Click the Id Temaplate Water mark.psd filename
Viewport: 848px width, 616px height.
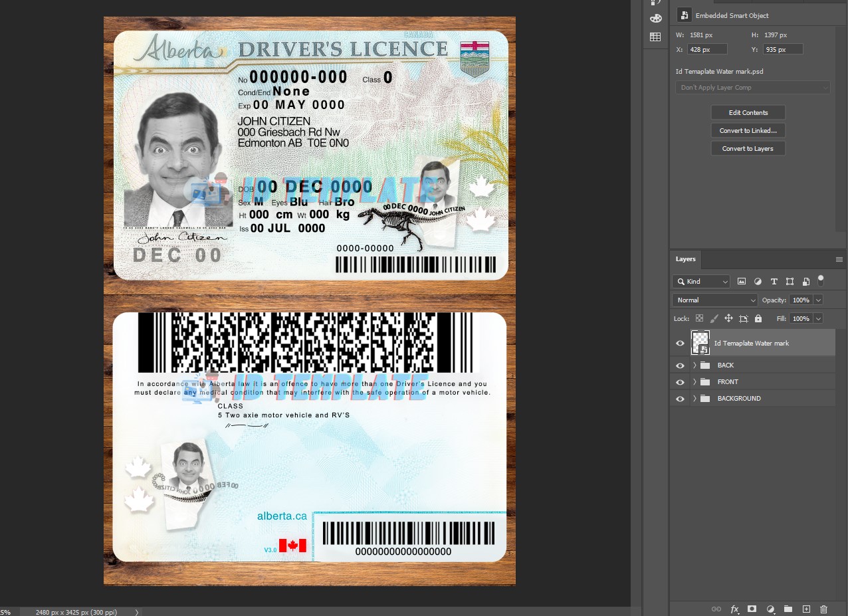point(720,72)
